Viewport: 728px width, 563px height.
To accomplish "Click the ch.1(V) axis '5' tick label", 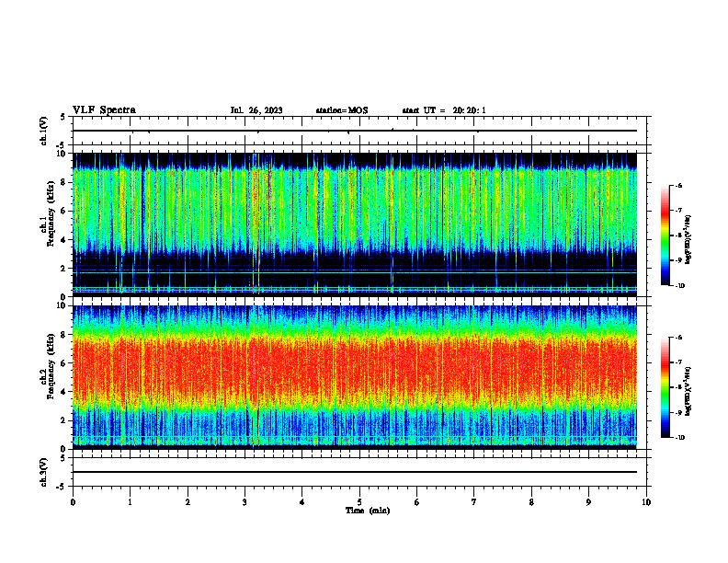I will click(63, 117).
